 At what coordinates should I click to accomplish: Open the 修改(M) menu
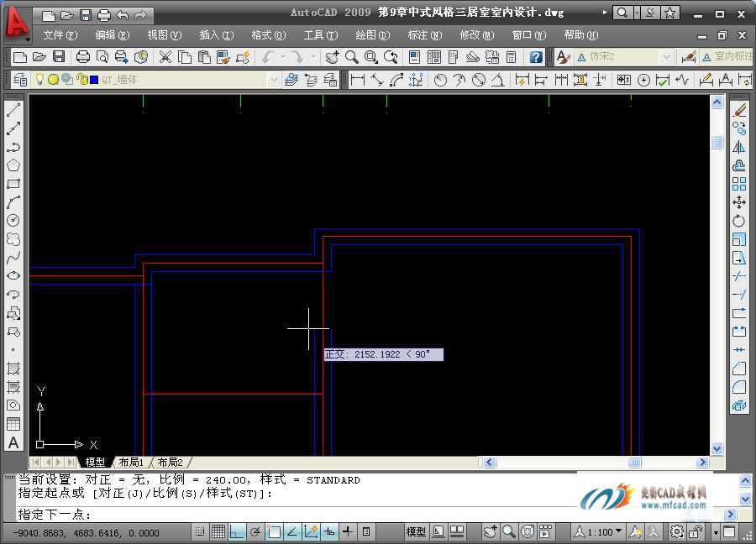point(477,35)
